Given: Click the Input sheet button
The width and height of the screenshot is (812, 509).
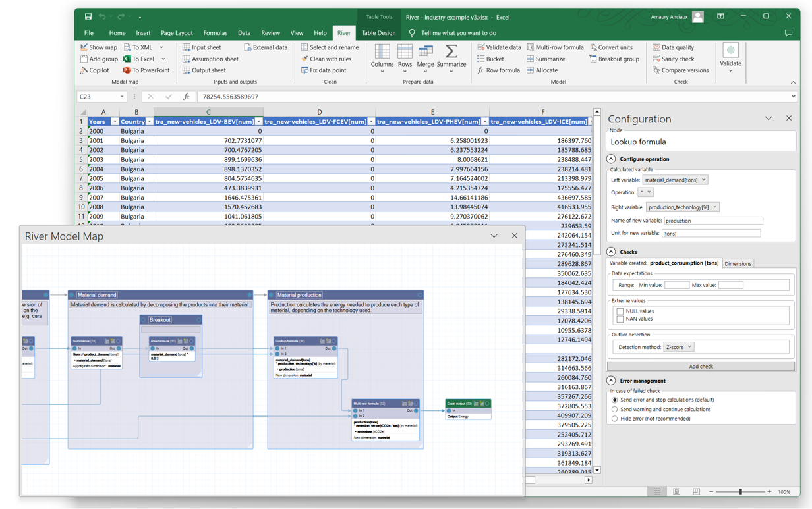Looking at the screenshot, I should 201,47.
